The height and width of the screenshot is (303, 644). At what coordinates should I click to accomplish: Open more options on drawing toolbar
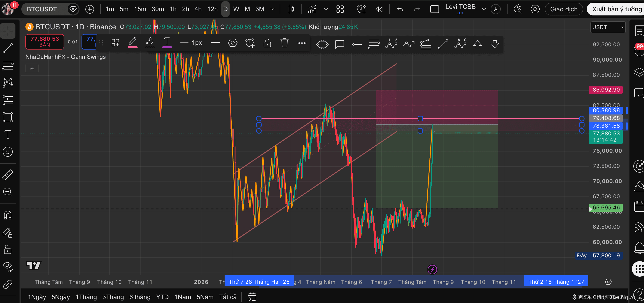point(302,43)
